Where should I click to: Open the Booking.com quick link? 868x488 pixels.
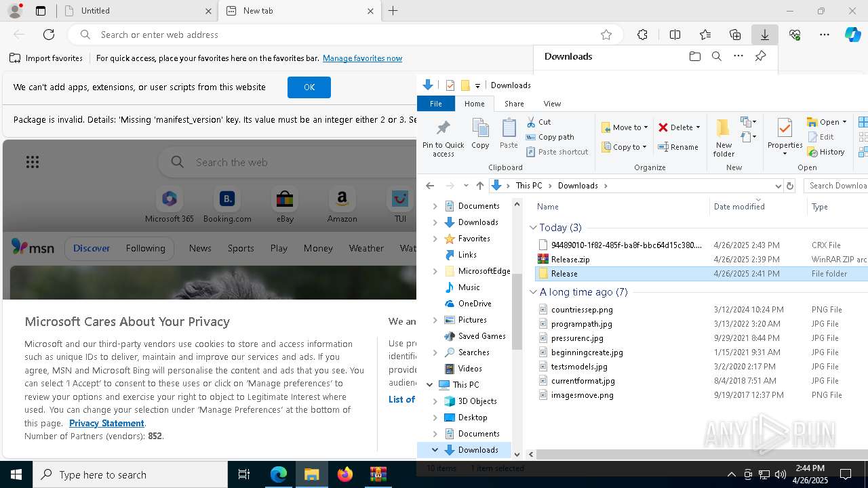tap(227, 206)
